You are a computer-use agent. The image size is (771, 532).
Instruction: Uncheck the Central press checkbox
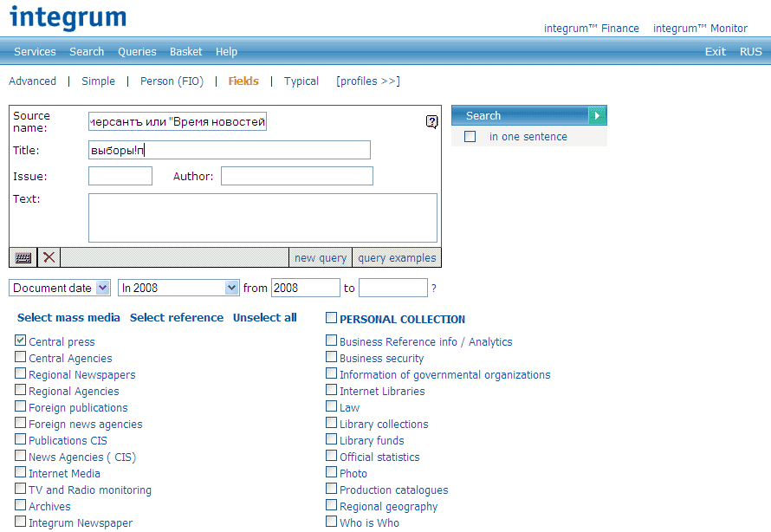pyautogui.click(x=21, y=341)
